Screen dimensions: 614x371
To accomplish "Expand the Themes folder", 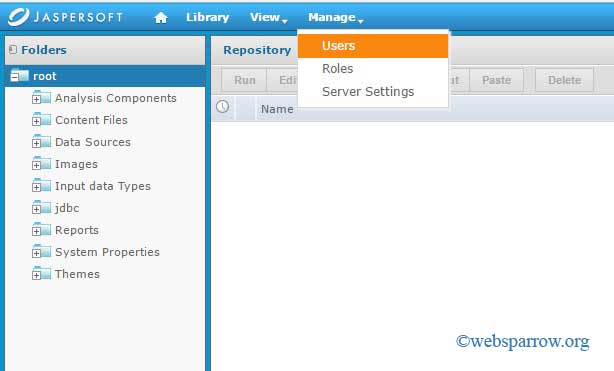I will (x=36, y=275).
